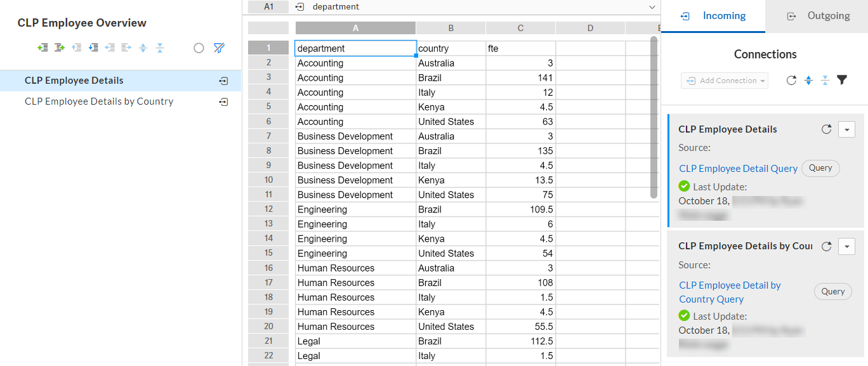Viewport: 868px width, 366px height.
Task: Open dropdown menu for CLP Employee Details connection
Action: tap(847, 129)
